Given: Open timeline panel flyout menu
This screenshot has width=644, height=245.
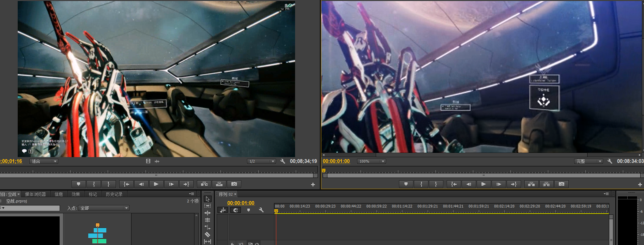Looking at the screenshot, I should point(606,194).
